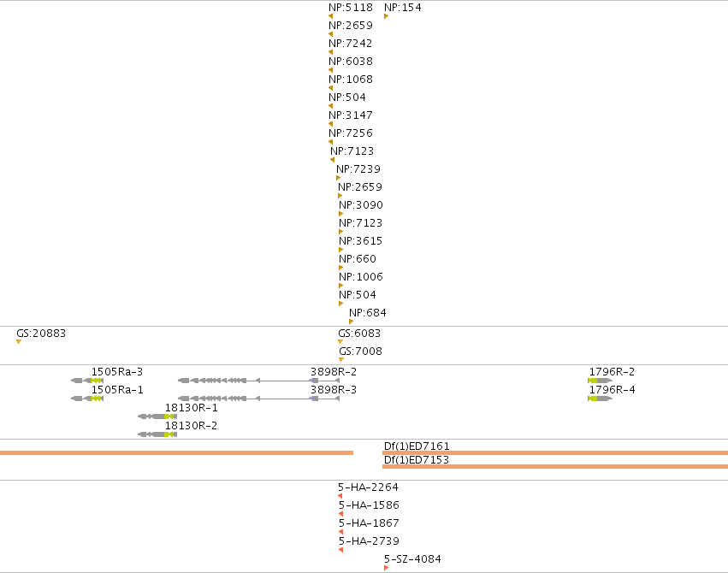Select the NP:7256 insertion label
The height and width of the screenshot is (573, 728).
351,133
